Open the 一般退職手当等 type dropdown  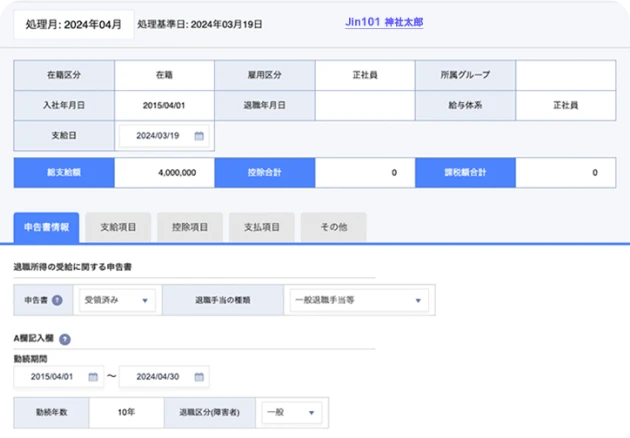tap(357, 300)
